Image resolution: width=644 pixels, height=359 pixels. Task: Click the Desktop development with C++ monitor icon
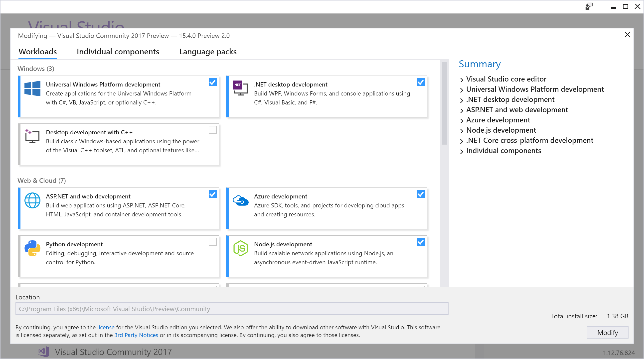tap(32, 136)
